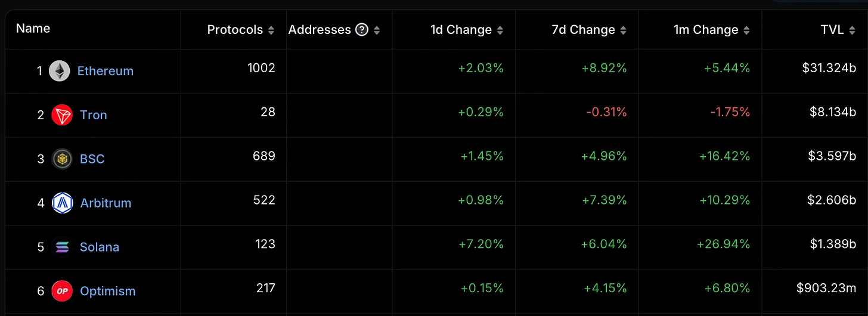Sort by 1d Change arrows

pos(500,30)
